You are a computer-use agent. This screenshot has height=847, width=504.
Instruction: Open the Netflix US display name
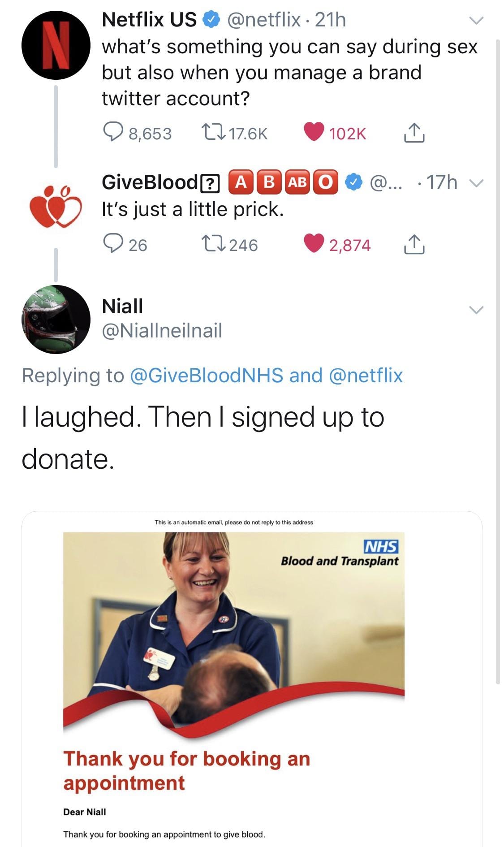pyautogui.click(x=149, y=20)
